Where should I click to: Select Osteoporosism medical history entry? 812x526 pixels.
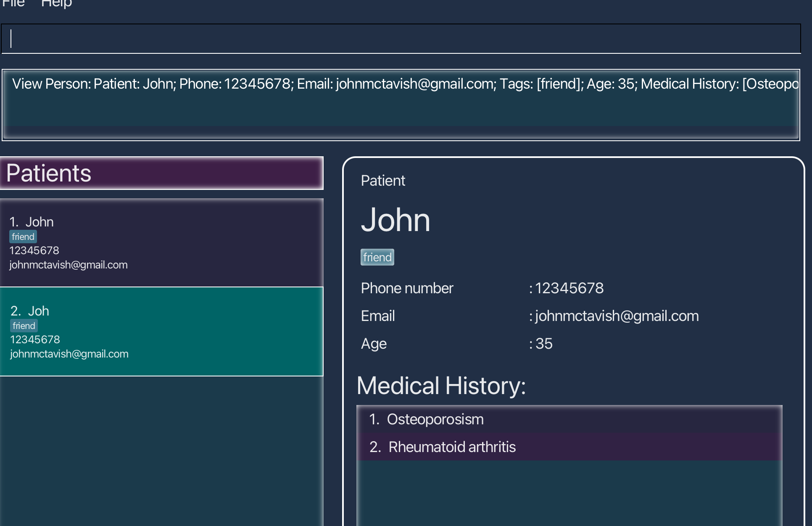[x=435, y=419]
